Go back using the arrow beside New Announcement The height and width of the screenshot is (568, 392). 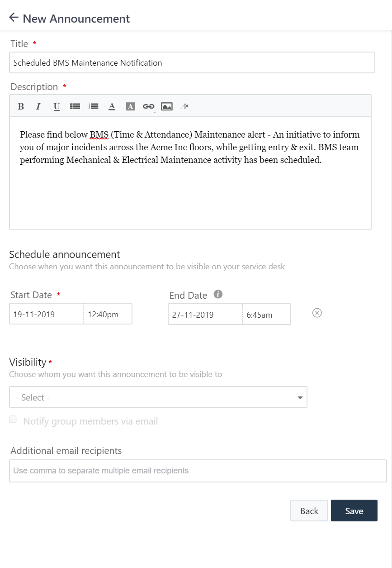point(14,18)
